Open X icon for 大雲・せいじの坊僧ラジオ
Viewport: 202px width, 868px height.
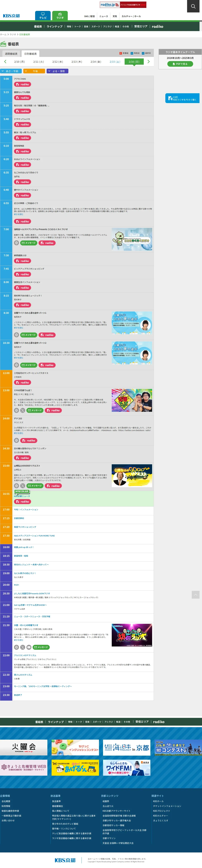(x=23, y=647)
